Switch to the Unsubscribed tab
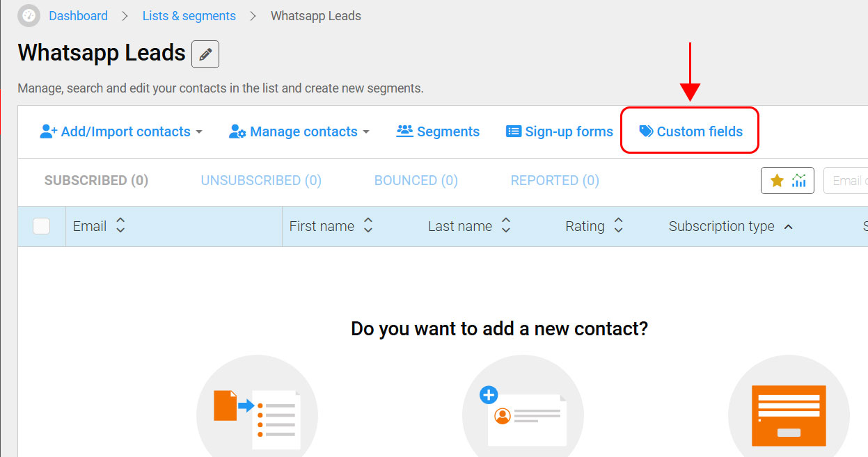 tap(261, 180)
